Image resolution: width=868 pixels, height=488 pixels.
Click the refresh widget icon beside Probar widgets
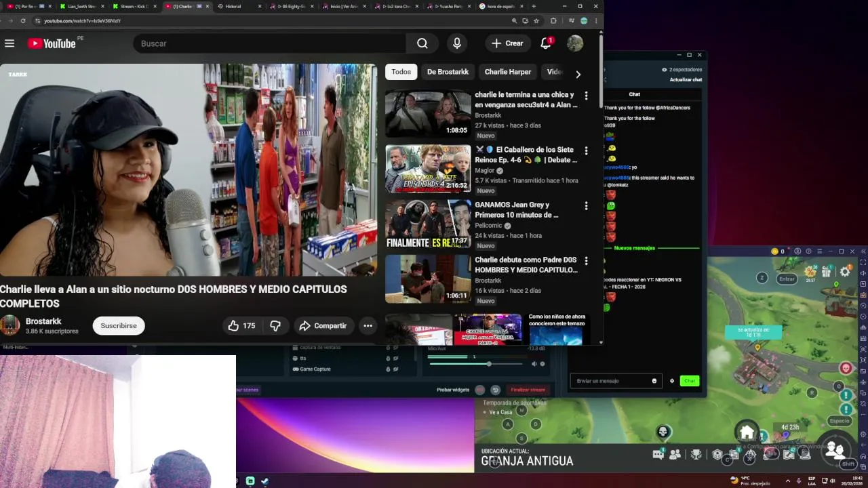coord(496,390)
